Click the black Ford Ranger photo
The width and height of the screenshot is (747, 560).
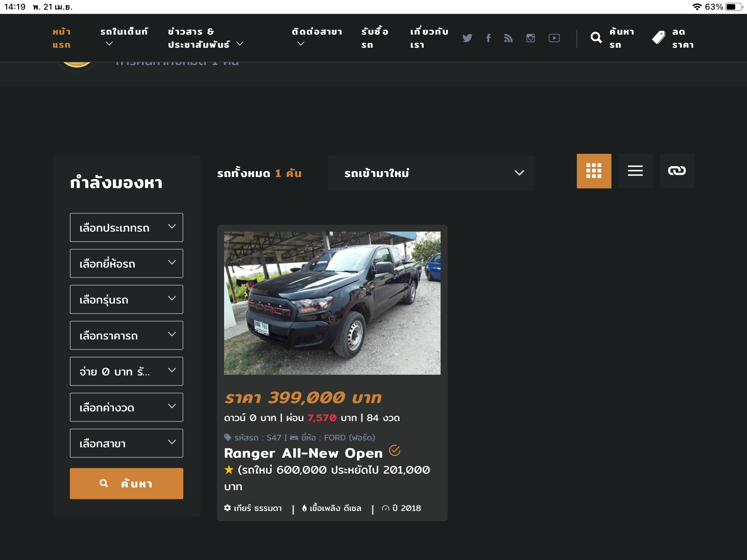pos(332,303)
